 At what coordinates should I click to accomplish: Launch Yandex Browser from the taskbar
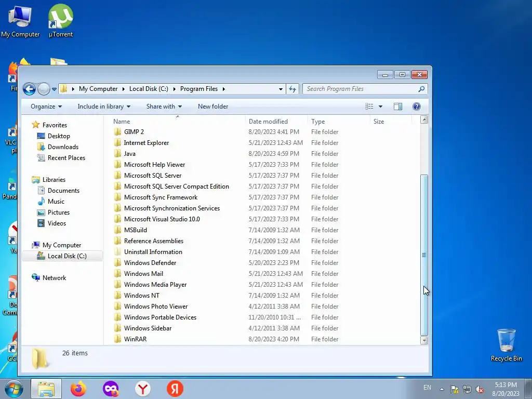142,389
